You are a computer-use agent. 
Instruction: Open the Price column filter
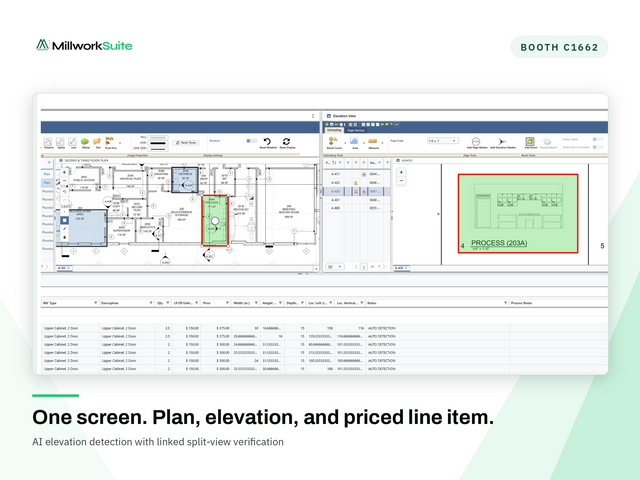pos(227,303)
